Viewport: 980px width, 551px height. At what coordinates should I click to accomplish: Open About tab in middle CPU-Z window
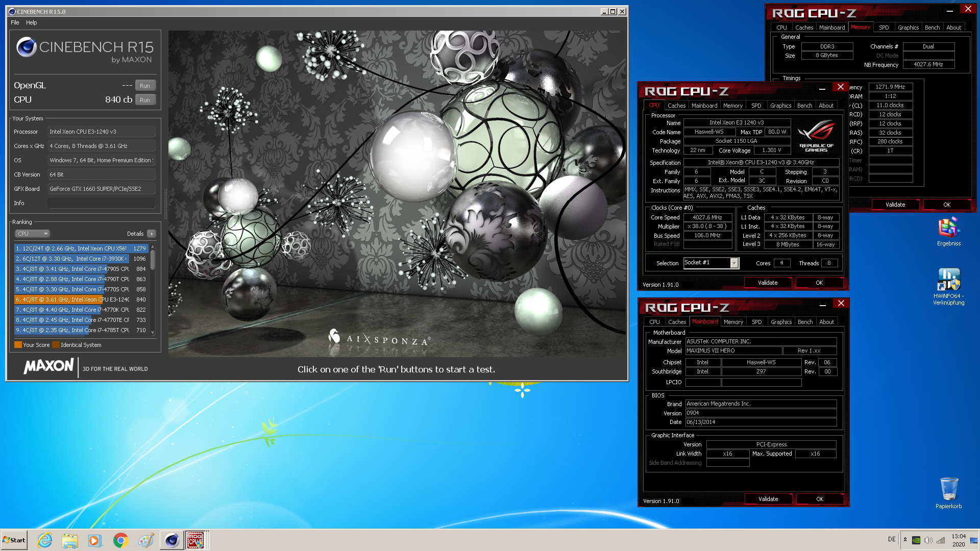[x=826, y=106]
